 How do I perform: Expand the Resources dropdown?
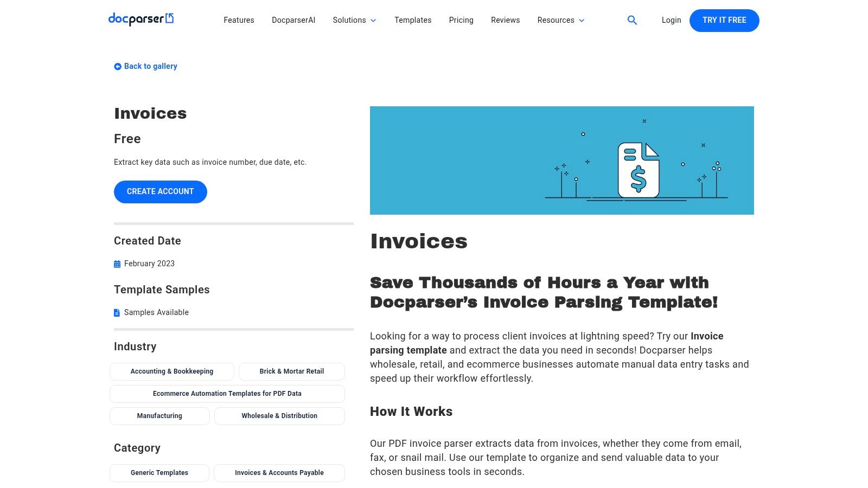(x=560, y=20)
